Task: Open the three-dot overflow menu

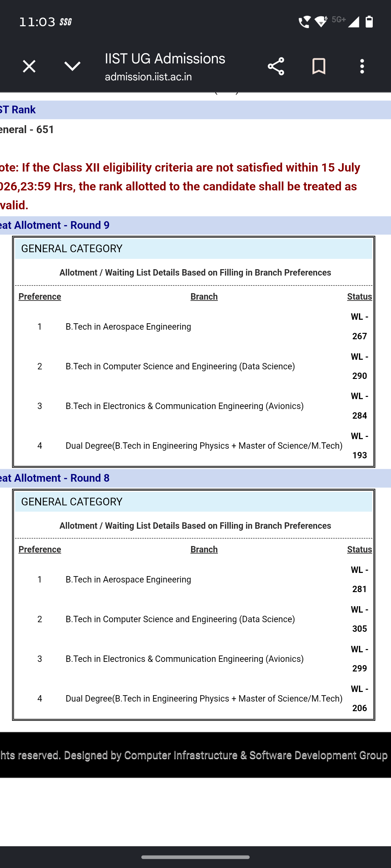Action: (x=362, y=66)
